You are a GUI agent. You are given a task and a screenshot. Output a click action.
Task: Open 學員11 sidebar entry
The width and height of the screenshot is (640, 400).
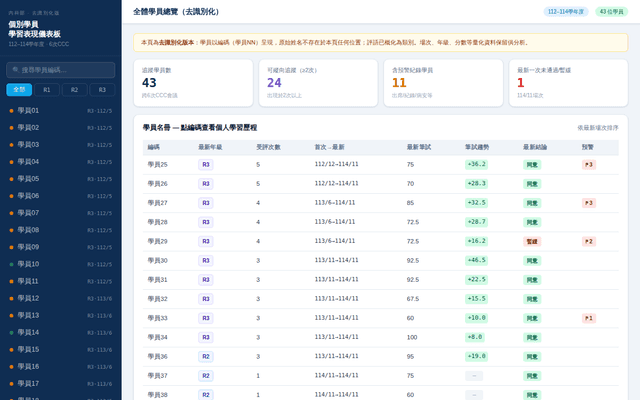coord(60,281)
